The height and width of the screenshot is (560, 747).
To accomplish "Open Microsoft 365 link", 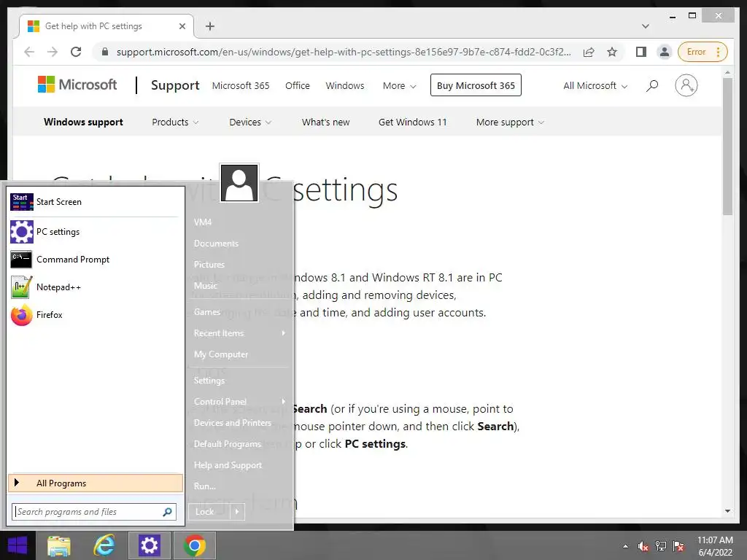I will point(241,86).
